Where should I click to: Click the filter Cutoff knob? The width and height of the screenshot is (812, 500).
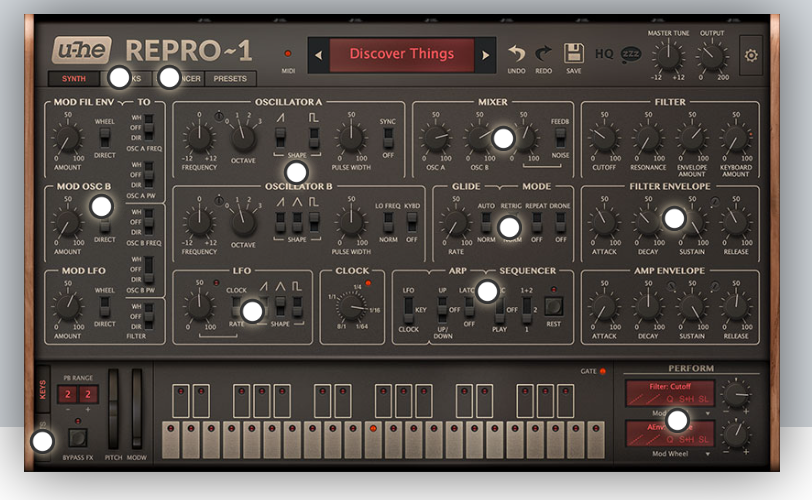pyautogui.click(x=603, y=139)
